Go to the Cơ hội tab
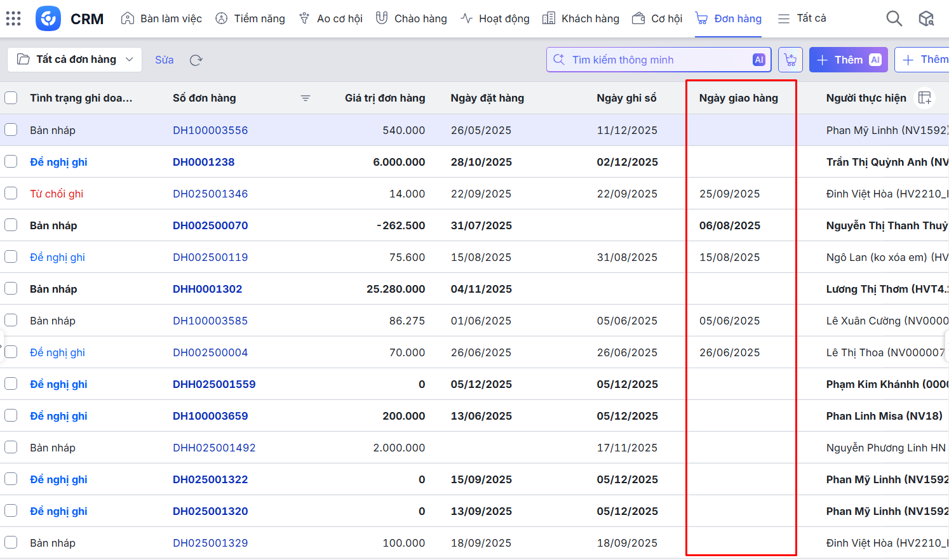 [x=657, y=18]
